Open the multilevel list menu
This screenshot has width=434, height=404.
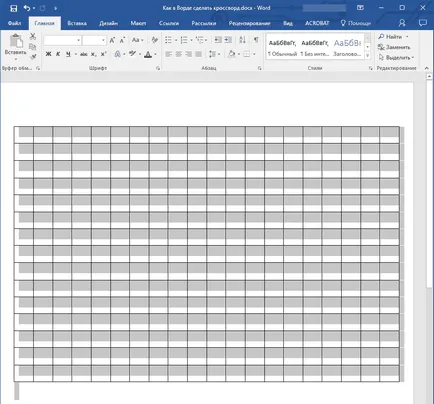(200, 40)
